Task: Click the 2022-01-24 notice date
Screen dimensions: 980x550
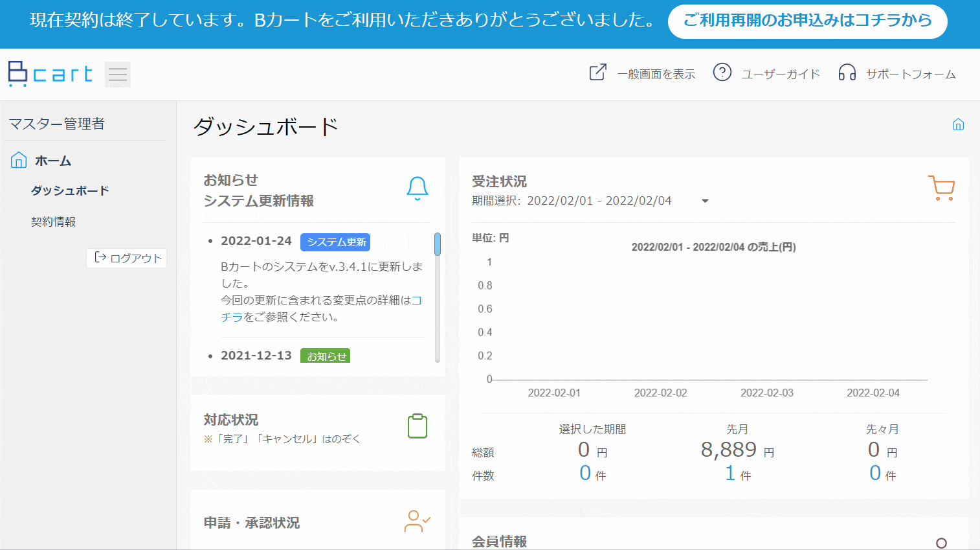Action: (x=256, y=241)
